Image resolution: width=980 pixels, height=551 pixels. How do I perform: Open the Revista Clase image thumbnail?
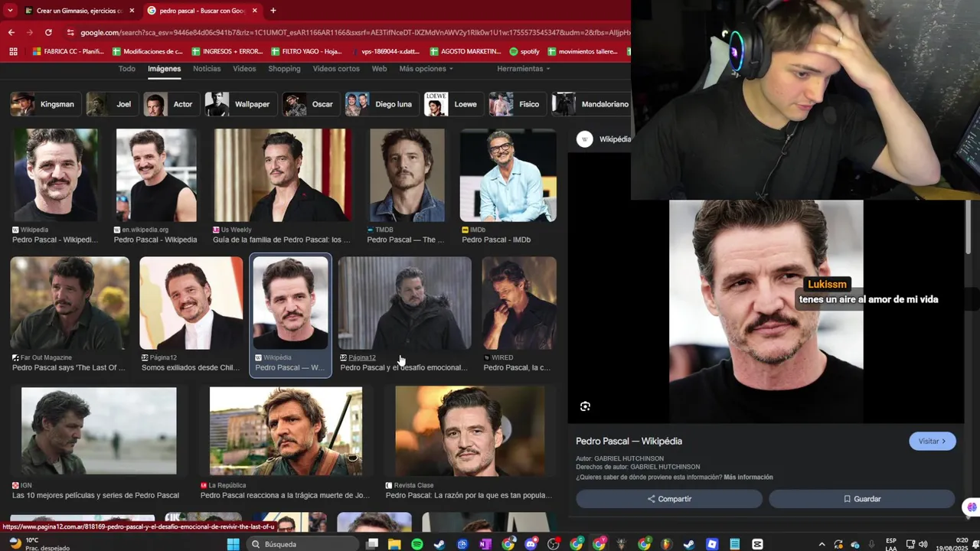click(x=470, y=431)
